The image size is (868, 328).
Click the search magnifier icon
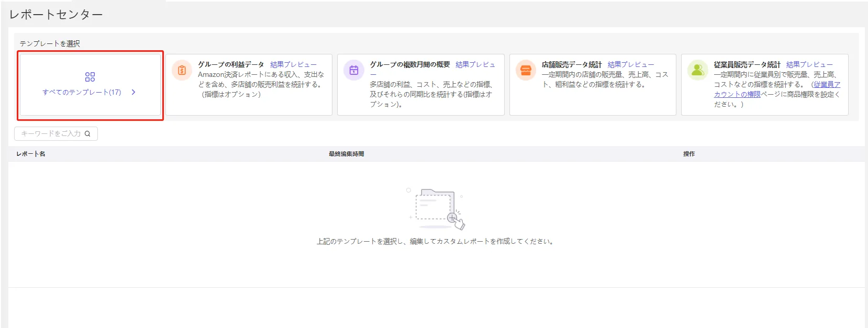(x=87, y=134)
